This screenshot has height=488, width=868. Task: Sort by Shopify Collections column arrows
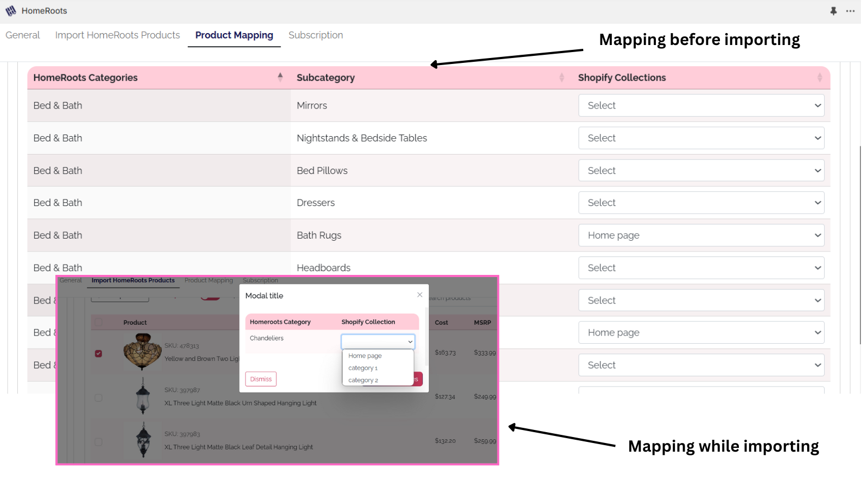point(820,78)
